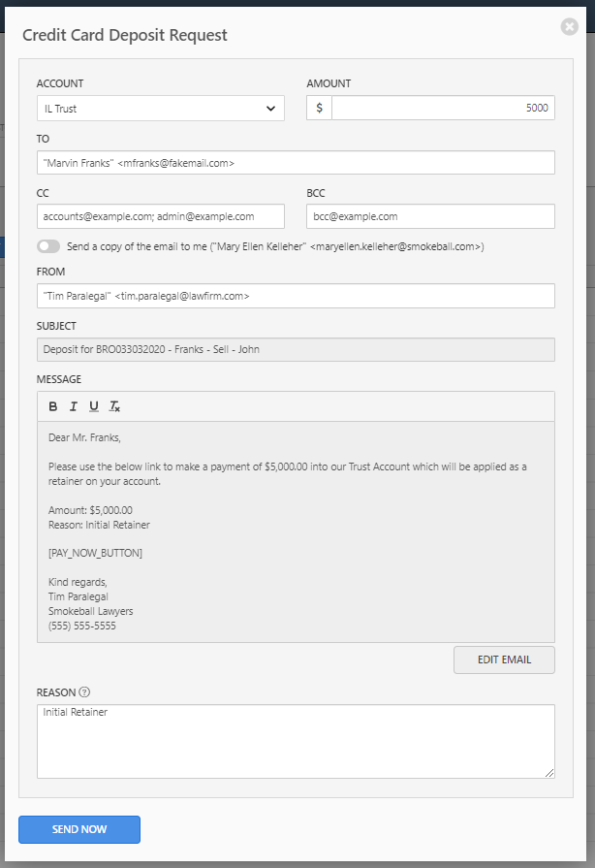Apply italic formatting in message toolbar

(73, 406)
